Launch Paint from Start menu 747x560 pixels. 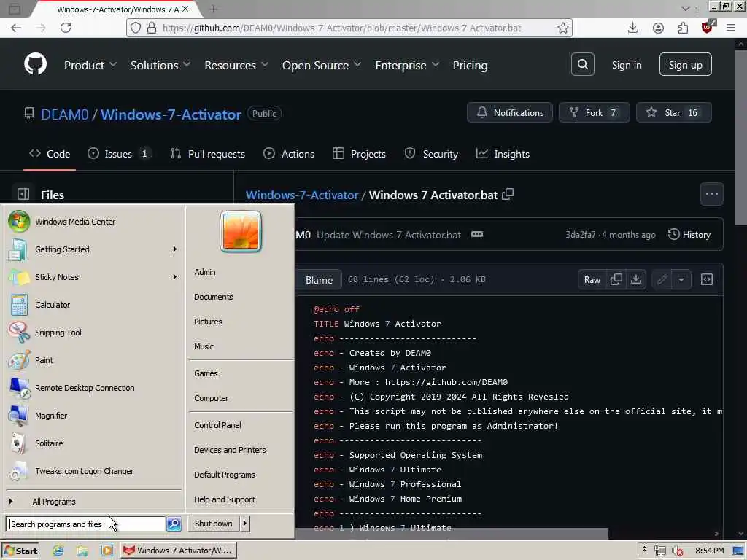click(x=92, y=360)
